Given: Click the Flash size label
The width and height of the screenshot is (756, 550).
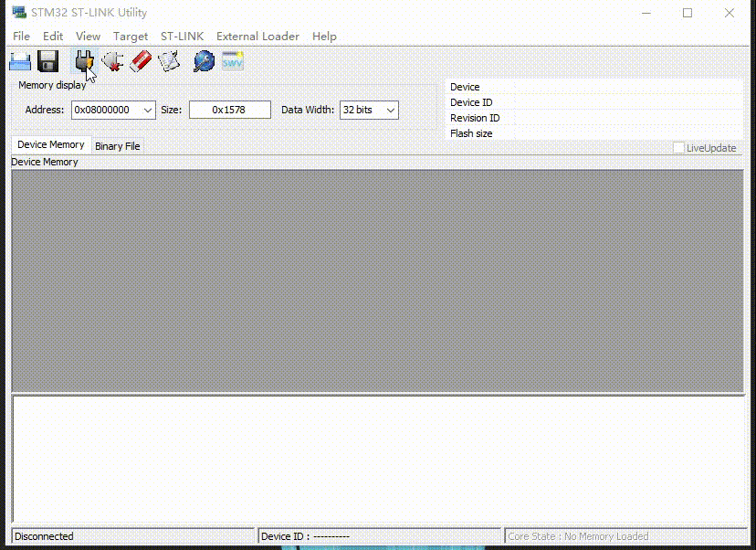Looking at the screenshot, I should coord(471,133).
